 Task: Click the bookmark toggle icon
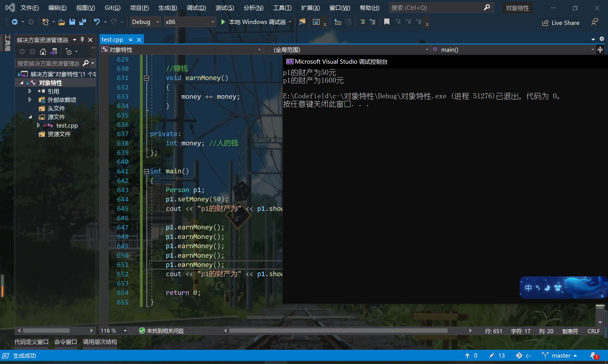[387, 22]
